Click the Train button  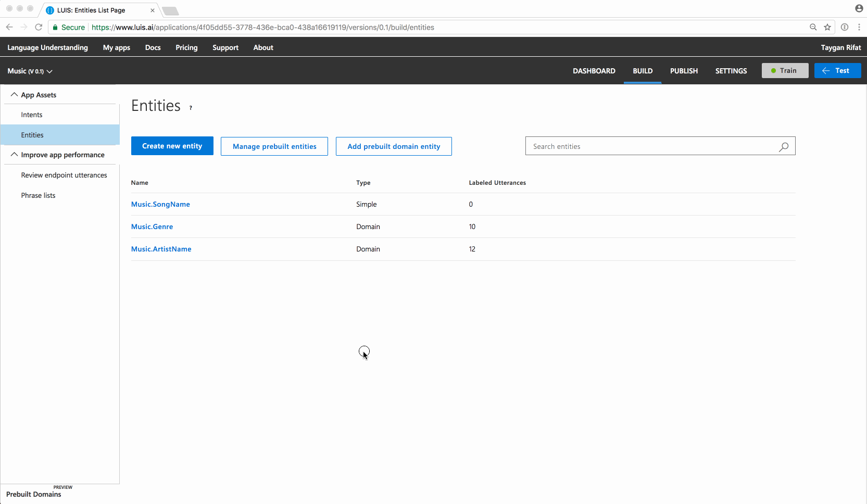click(x=785, y=70)
